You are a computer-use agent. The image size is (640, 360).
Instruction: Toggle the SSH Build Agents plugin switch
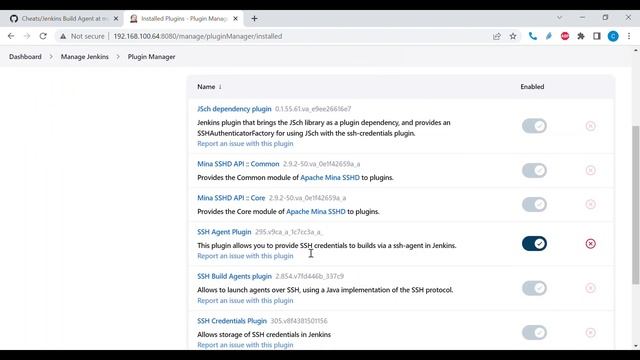[534, 288]
